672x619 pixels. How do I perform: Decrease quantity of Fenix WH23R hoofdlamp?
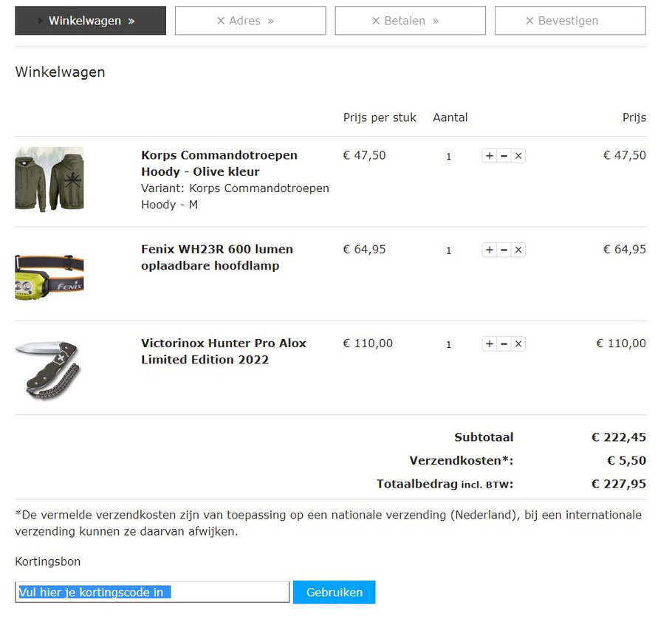pos(504,250)
